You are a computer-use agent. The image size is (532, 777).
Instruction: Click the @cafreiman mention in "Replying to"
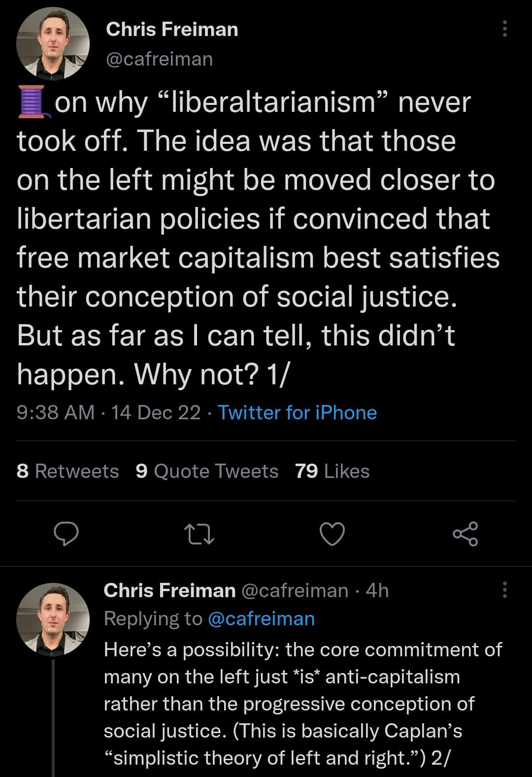click(x=262, y=618)
